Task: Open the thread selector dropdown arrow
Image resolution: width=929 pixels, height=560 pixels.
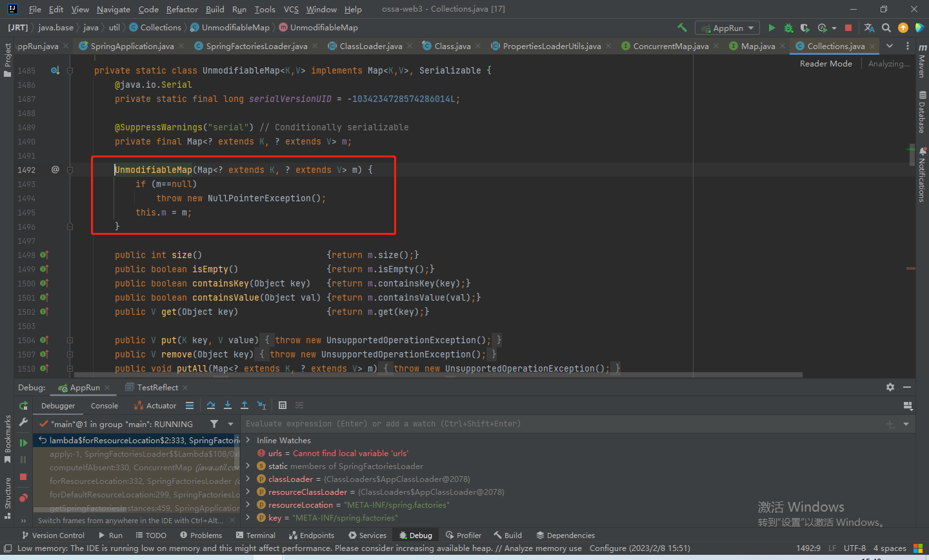Action: point(230,424)
